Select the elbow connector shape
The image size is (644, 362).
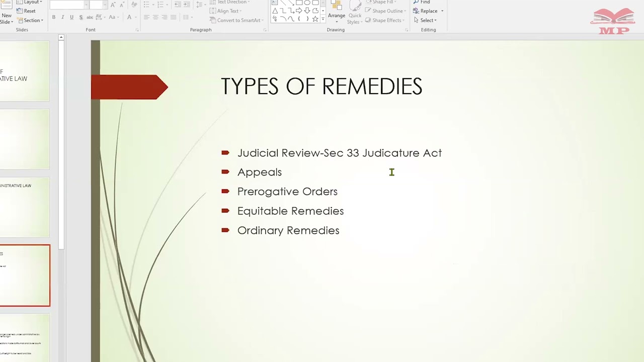(x=283, y=11)
